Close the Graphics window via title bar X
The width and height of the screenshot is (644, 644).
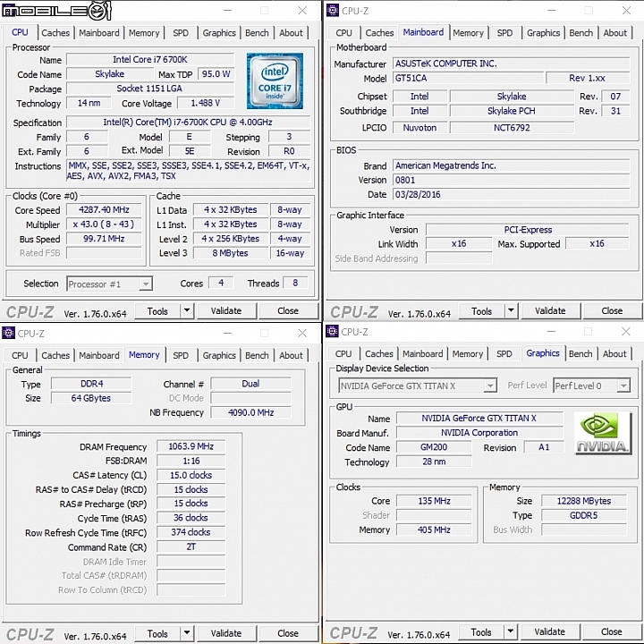point(626,332)
